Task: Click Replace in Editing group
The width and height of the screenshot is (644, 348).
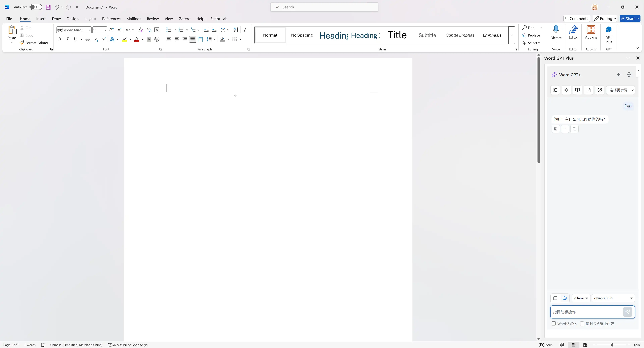Action: (531, 35)
